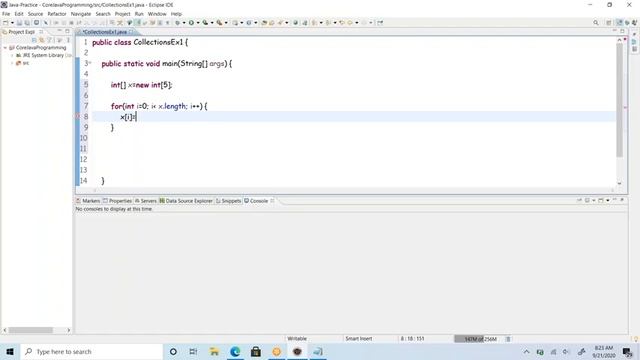The width and height of the screenshot is (640, 360).
Task: Click the Windows Start button
Action: tap(10, 351)
